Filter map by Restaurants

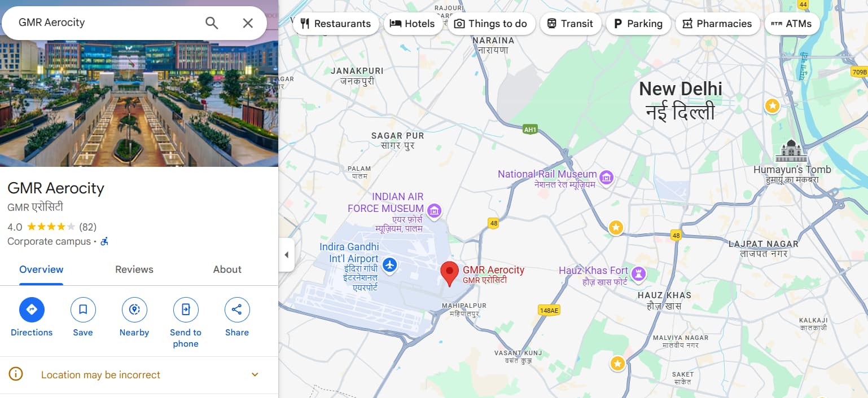tap(336, 24)
